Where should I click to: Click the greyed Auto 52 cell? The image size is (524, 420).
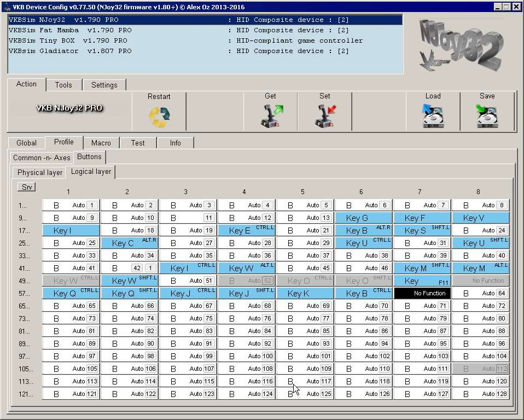pyautogui.click(x=247, y=281)
